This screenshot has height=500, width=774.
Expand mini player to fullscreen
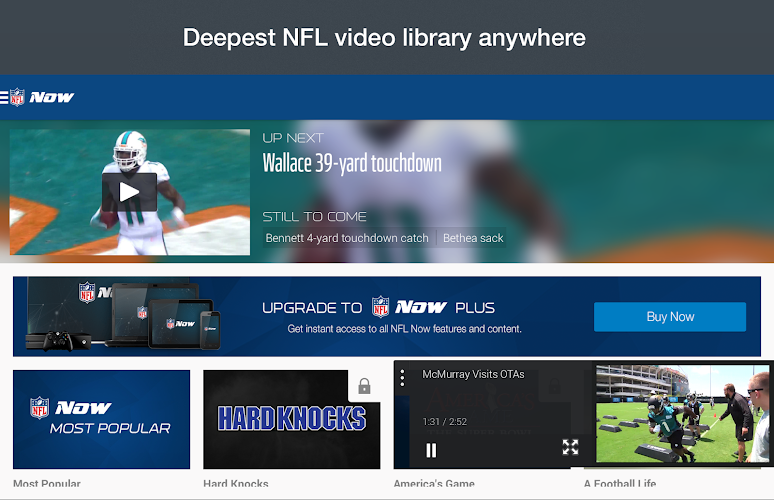click(570, 447)
